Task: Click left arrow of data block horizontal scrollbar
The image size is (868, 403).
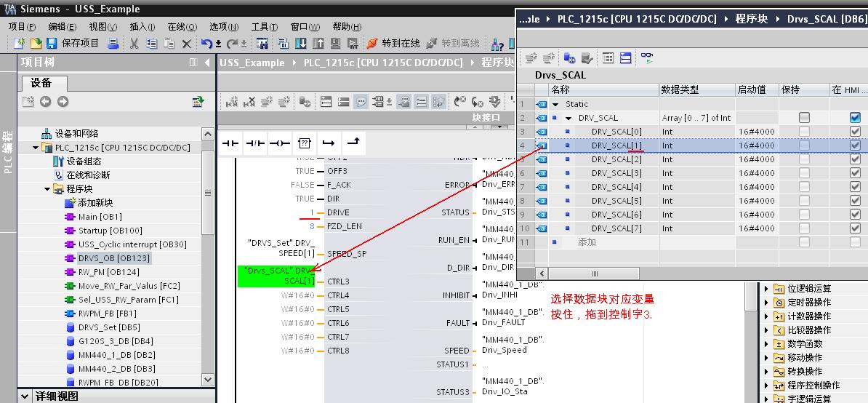Action: [542, 274]
